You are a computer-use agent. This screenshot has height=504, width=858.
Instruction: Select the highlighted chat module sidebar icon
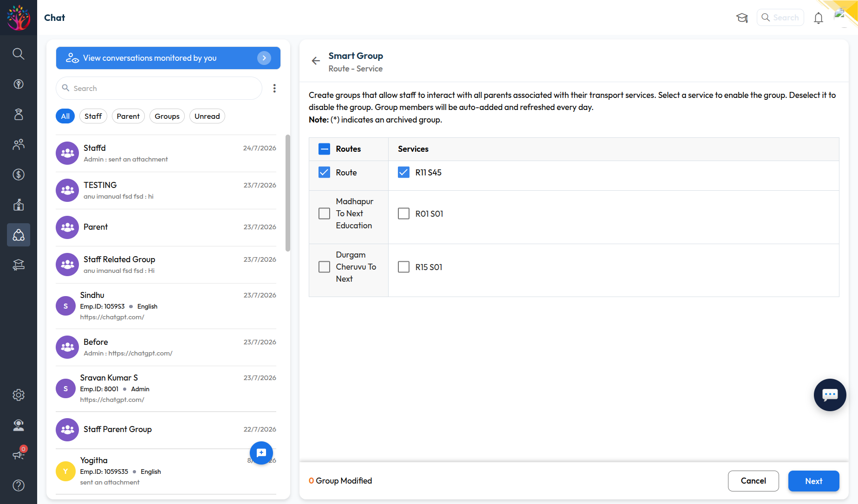tap(19, 235)
